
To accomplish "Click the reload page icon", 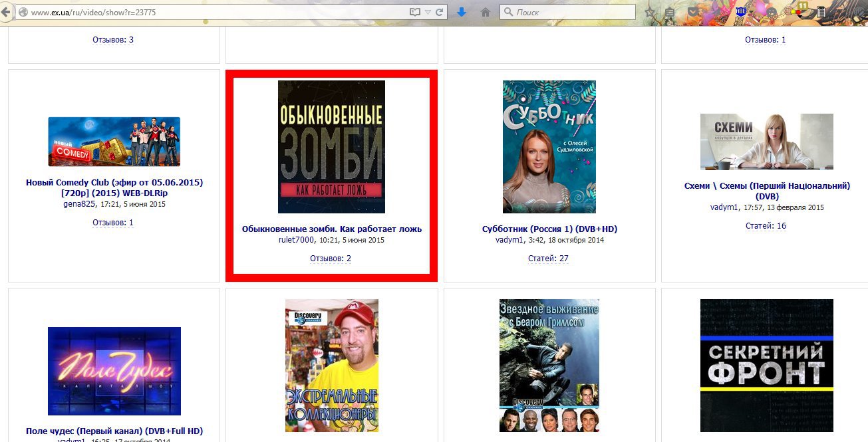I will 440,12.
